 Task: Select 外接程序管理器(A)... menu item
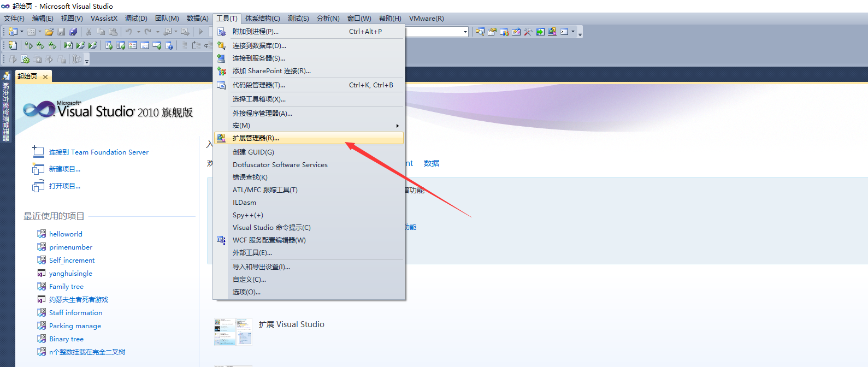coord(309,114)
